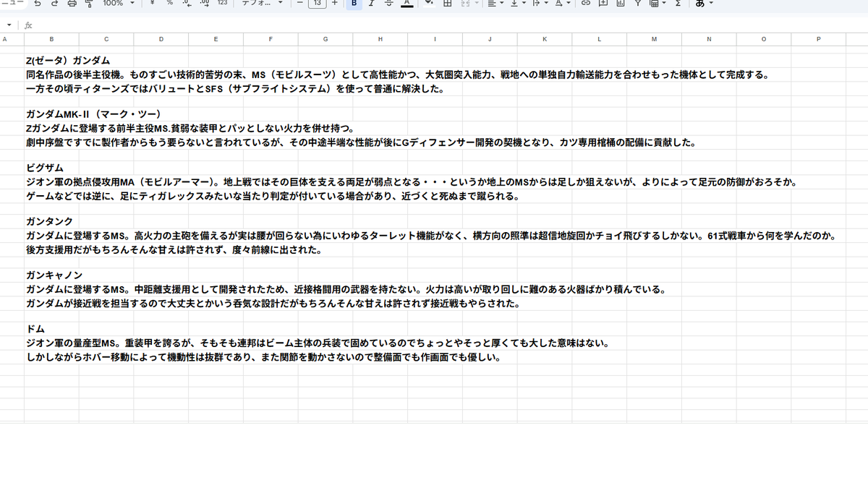This screenshot has height=488, width=868.
Task: Click the line starting 後方支援用だが
Action: (x=174, y=249)
